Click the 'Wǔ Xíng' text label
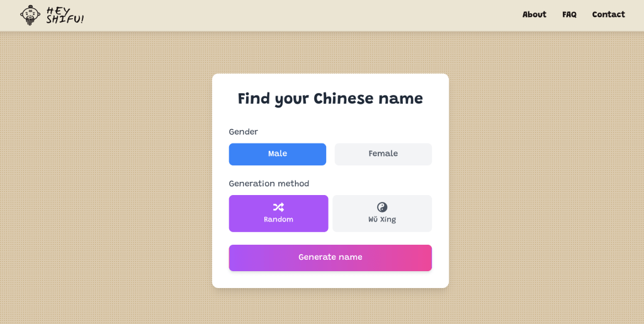Image resolution: width=644 pixels, height=324 pixels. coord(382,220)
